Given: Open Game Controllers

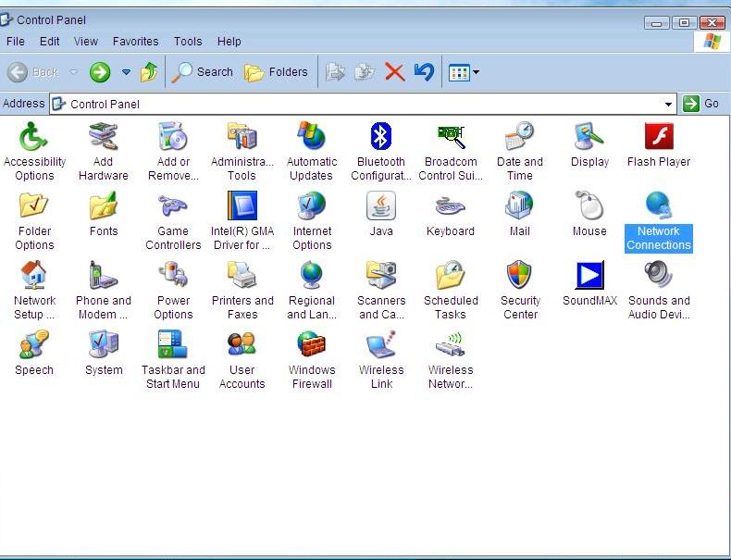Looking at the screenshot, I should click(x=173, y=220).
